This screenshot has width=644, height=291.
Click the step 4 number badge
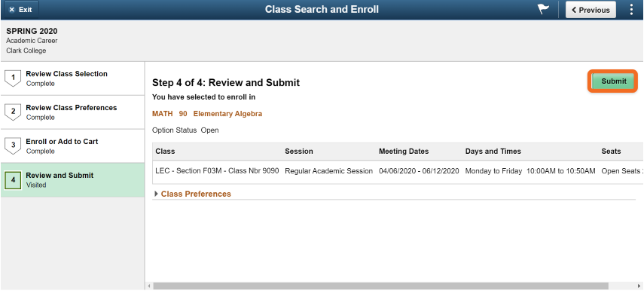[x=13, y=180]
